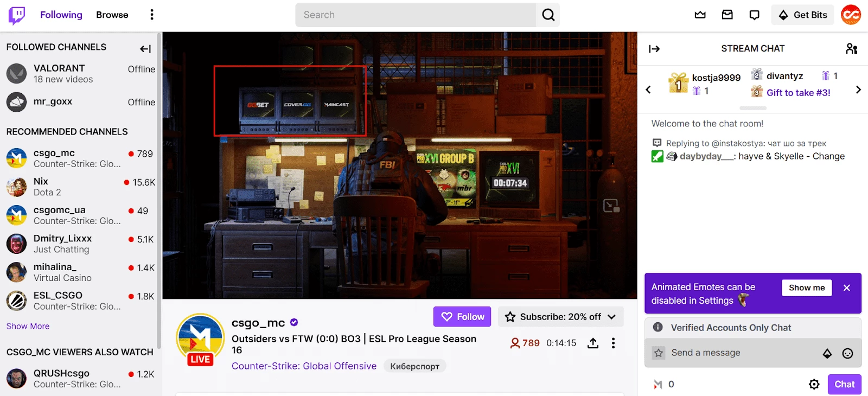Click divantyz gifter name
This screenshot has width=868, height=396.
point(784,76)
